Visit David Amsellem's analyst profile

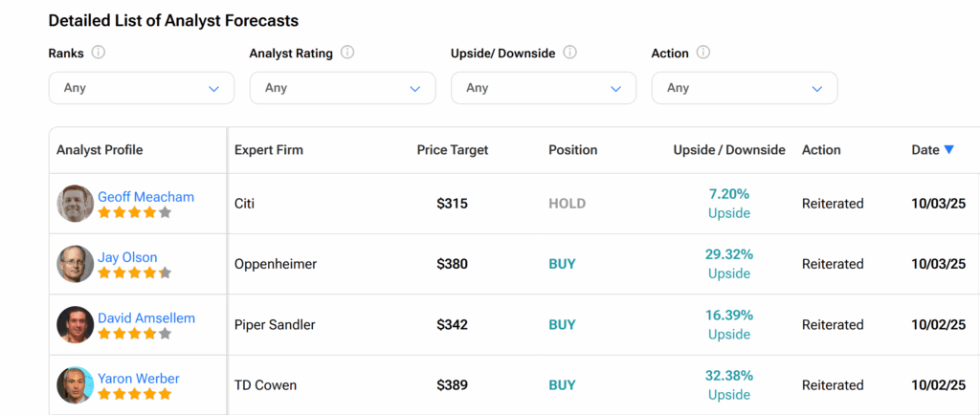[146, 317]
